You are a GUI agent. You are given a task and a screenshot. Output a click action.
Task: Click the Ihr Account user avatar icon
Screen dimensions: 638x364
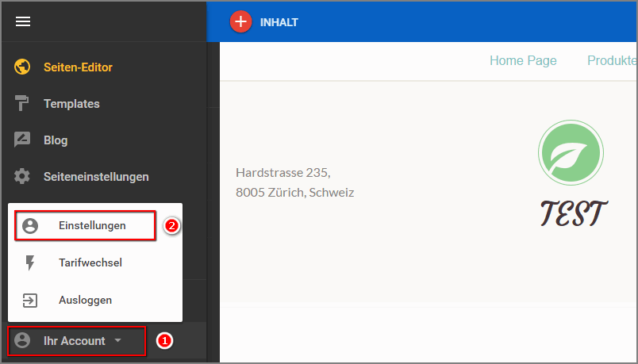23,341
